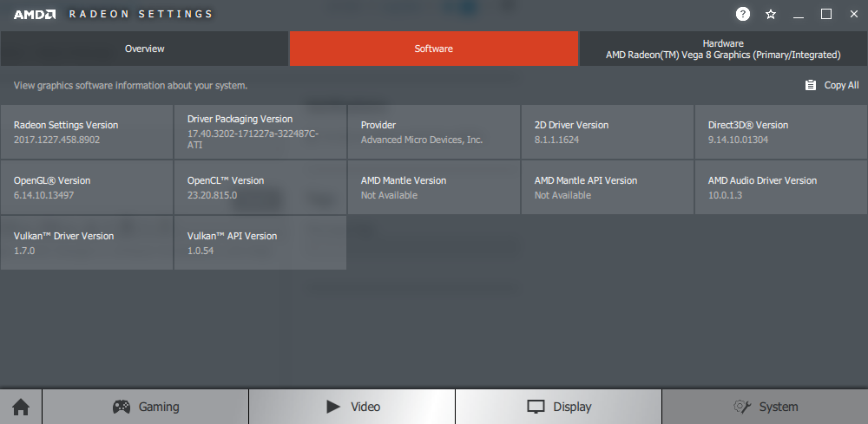Select the 2D Driver Version tile
Viewport: 868px width, 424px height.
coord(608,132)
